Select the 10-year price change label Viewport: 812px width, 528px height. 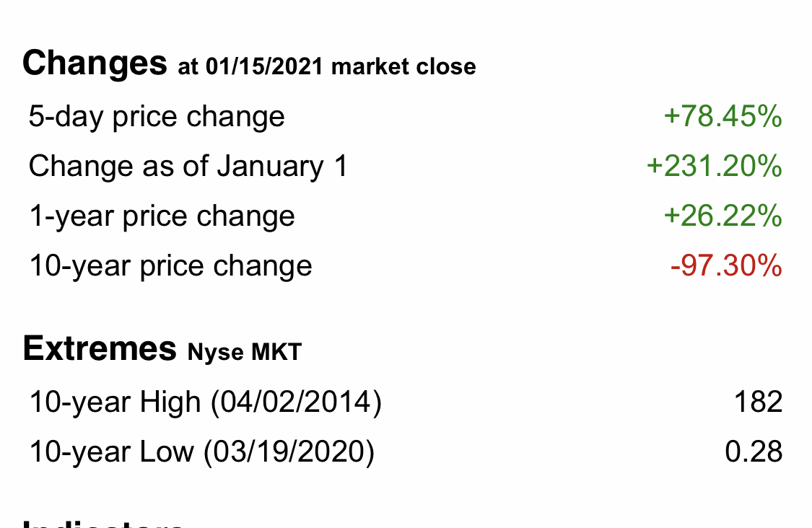170,266
